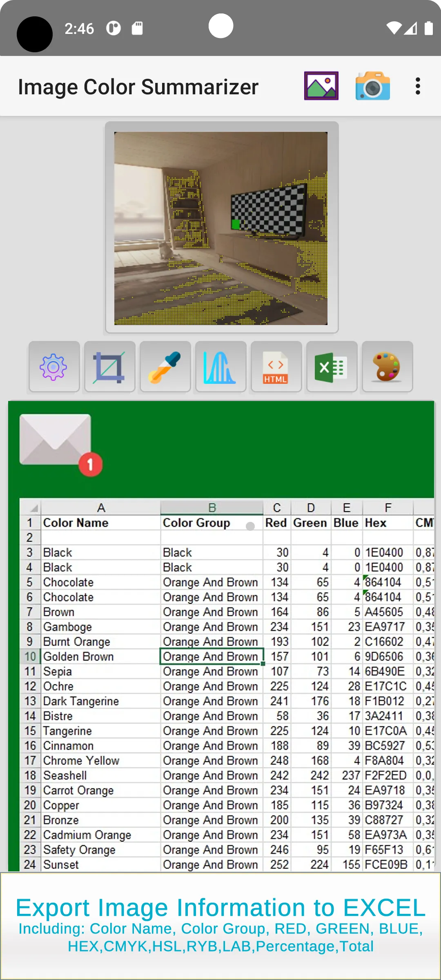Click the 'Color Group' header cell
Screen dimensions: 441x980
point(212,523)
